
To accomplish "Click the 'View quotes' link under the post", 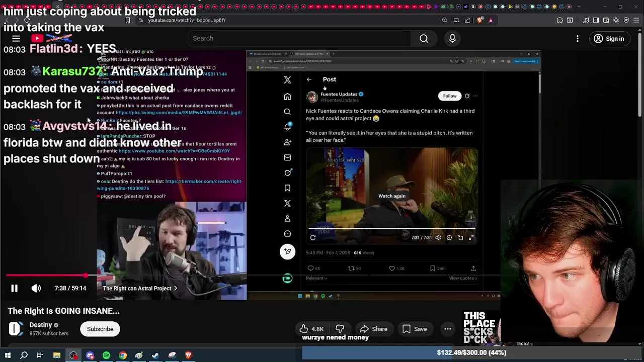I will click(x=463, y=278).
